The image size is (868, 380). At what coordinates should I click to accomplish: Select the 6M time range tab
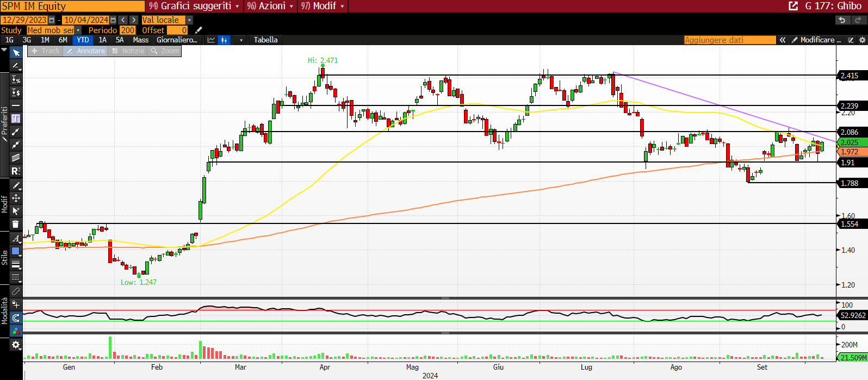[x=63, y=40]
